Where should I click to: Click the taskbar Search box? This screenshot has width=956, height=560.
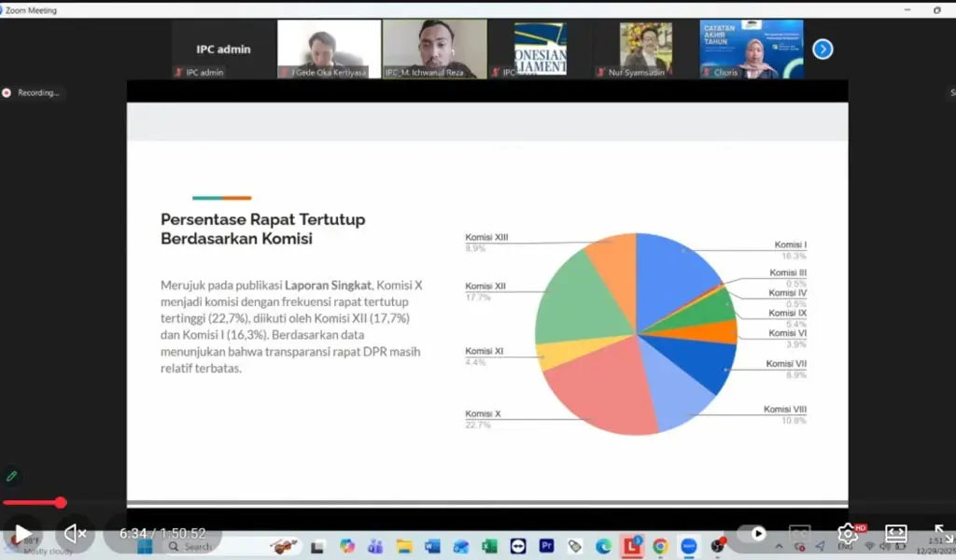[197, 546]
